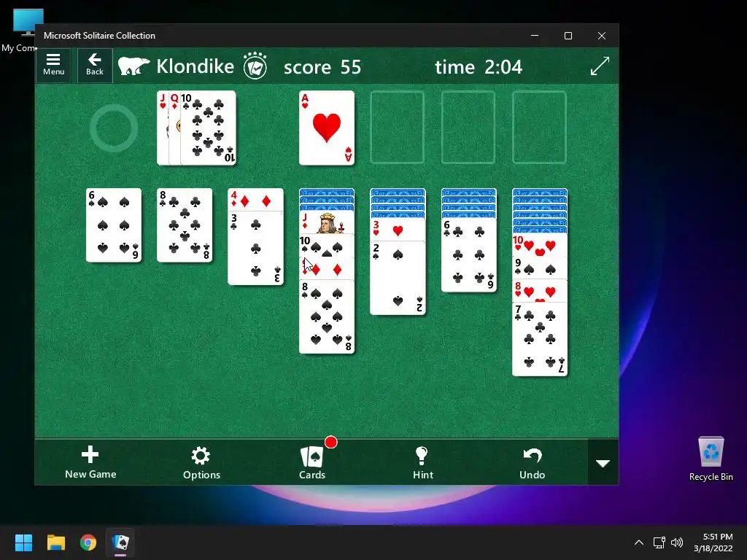The height and width of the screenshot is (560, 747).
Task: Open the Menu hamburger button
Action: (x=53, y=65)
